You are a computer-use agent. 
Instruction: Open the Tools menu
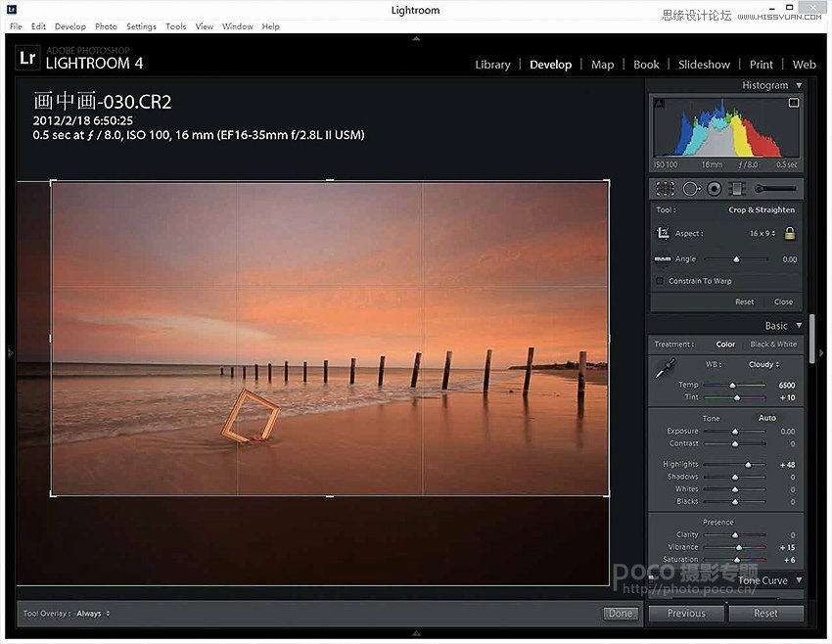coord(175,26)
